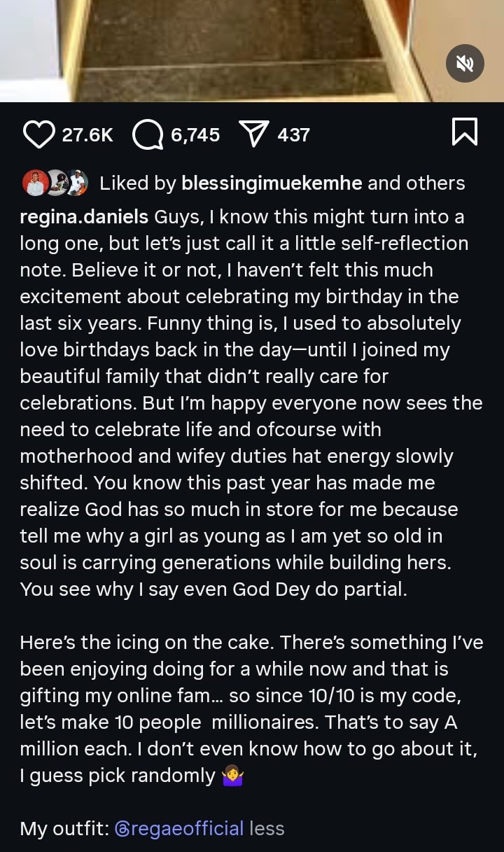Open comments via the speech bubble icon

click(147, 134)
